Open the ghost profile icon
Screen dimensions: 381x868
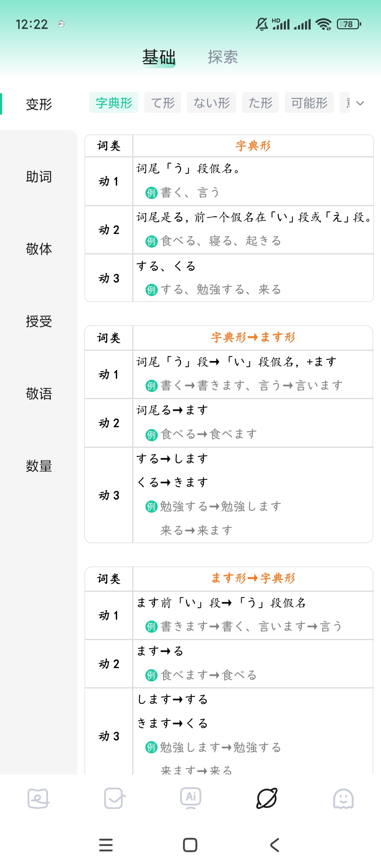pos(343,798)
